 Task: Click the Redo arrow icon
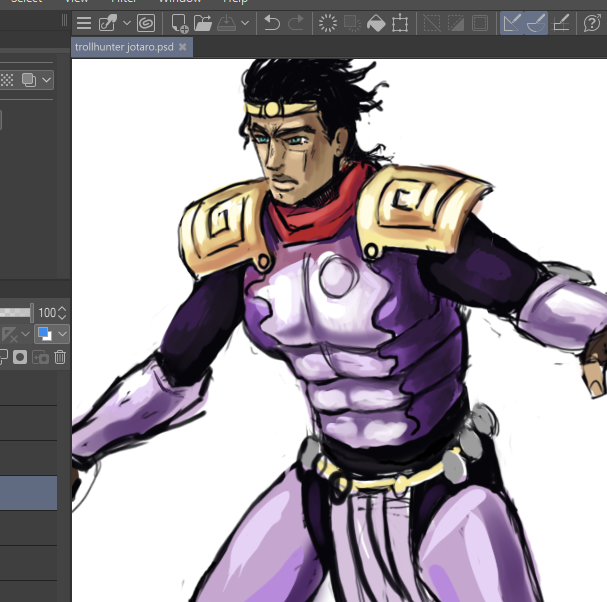(x=296, y=23)
